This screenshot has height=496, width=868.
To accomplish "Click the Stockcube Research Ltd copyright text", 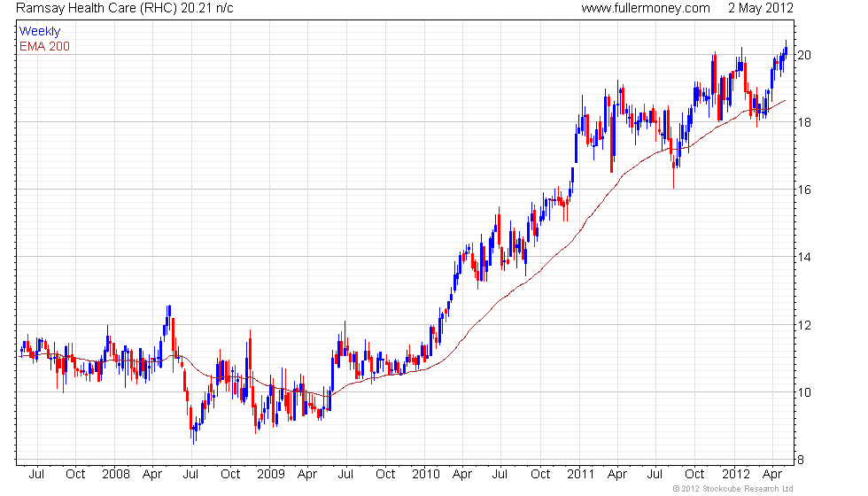I will pyautogui.click(x=733, y=489).
